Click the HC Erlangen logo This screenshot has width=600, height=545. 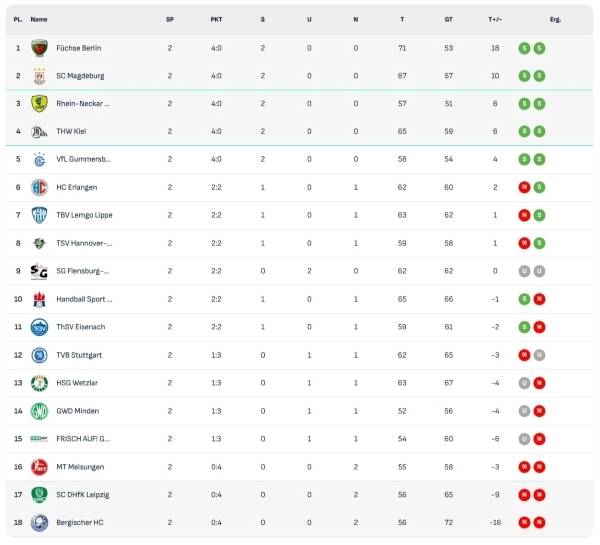point(39,187)
